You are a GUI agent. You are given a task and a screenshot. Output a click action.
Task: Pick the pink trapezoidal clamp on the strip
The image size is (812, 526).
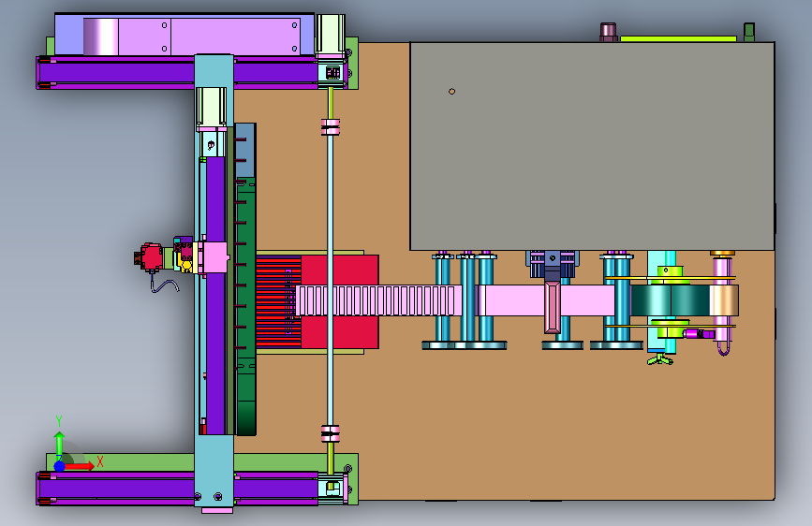[552, 307]
